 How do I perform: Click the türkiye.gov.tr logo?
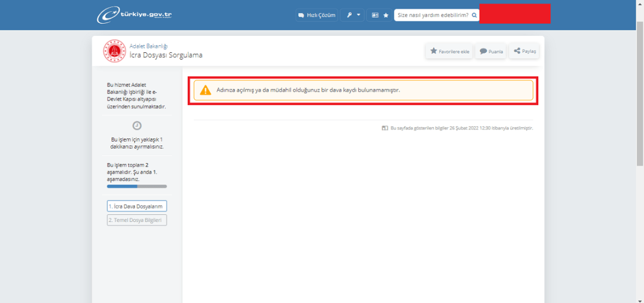135,15
